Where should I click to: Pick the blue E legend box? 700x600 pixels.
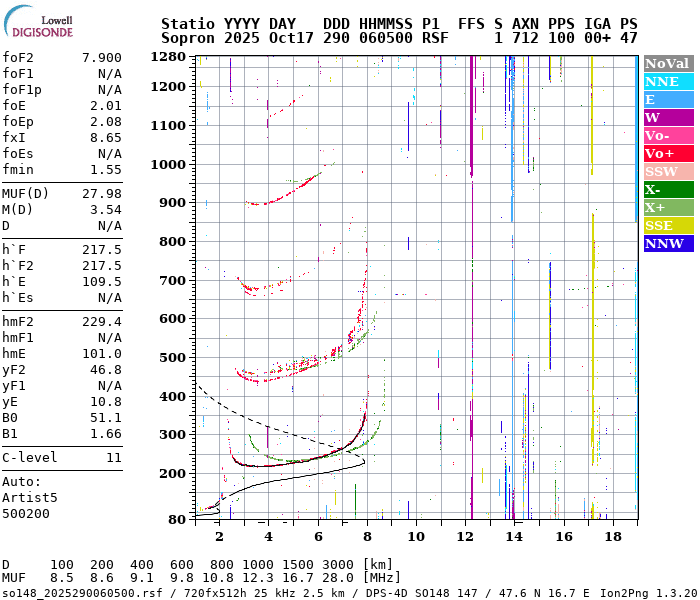667,99
